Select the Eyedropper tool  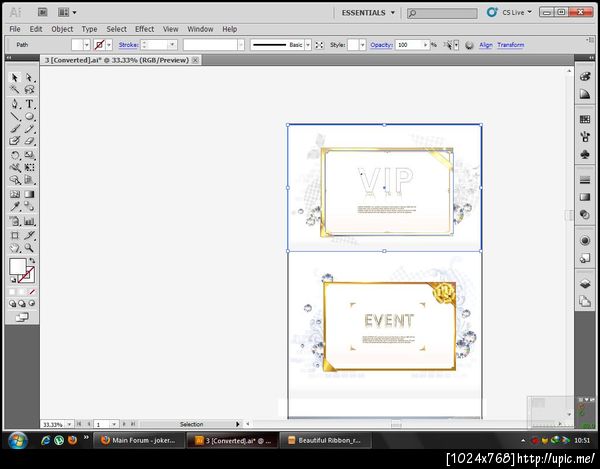click(15, 207)
